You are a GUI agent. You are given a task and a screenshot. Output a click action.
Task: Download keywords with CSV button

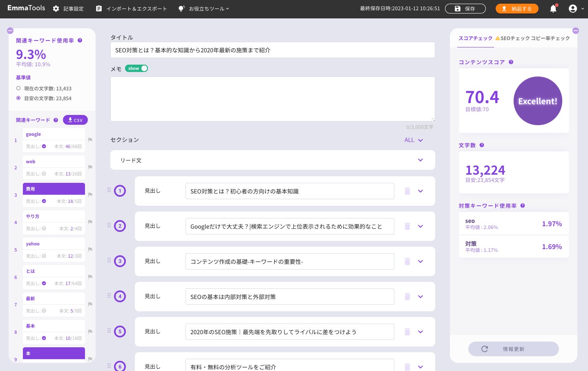point(75,120)
